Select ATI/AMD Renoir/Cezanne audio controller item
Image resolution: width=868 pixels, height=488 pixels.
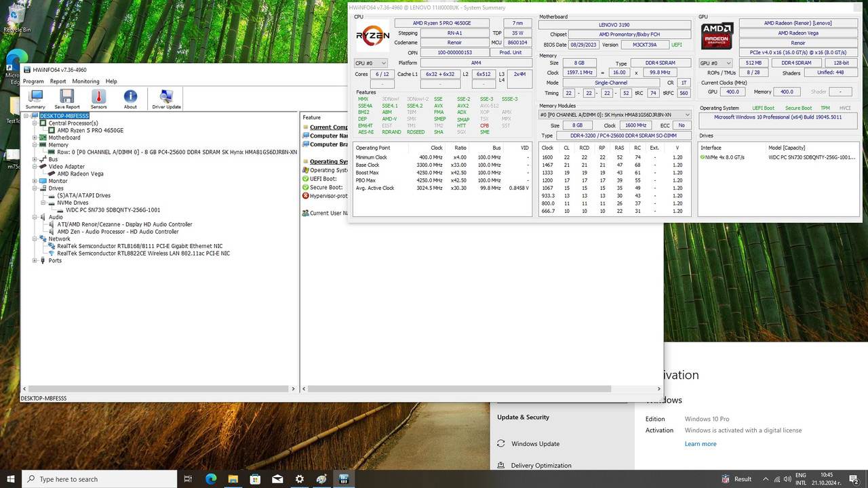pos(125,224)
